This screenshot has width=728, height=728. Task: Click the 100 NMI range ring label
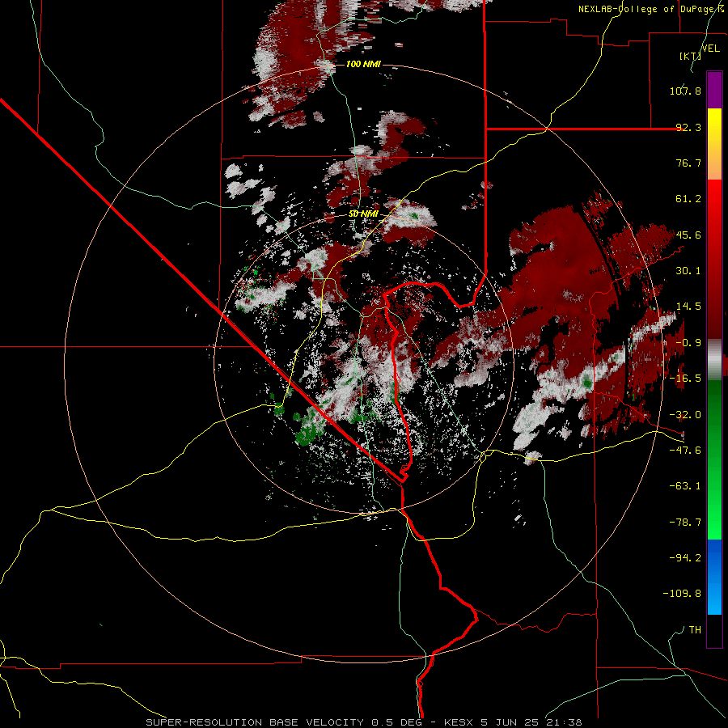(363, 64)
